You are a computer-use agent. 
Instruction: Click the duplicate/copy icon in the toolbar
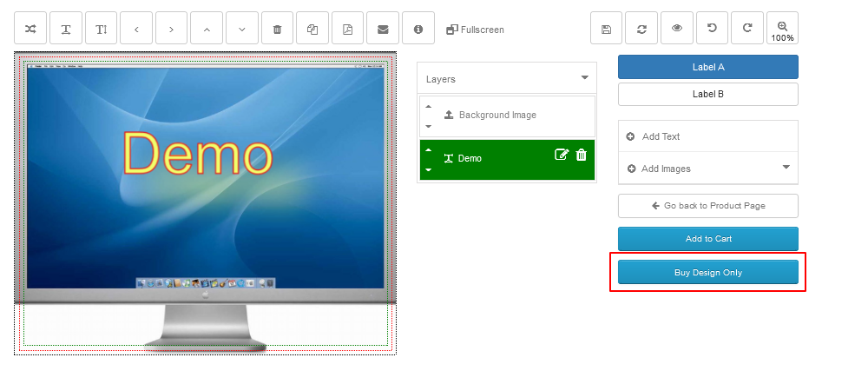(x=312, y=29)
